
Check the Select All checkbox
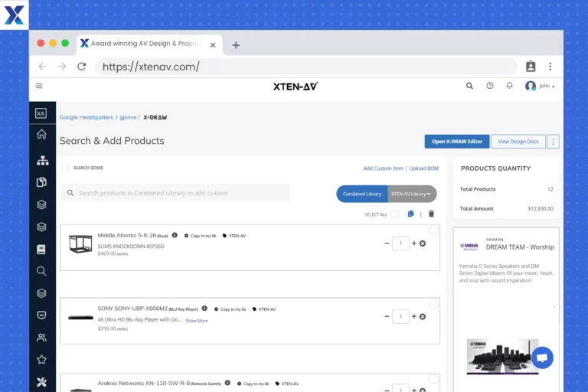[x=395, y=214]
